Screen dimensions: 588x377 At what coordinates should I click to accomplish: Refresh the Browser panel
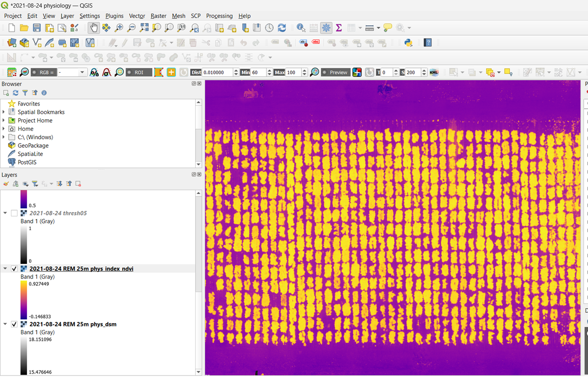point(16,93)
